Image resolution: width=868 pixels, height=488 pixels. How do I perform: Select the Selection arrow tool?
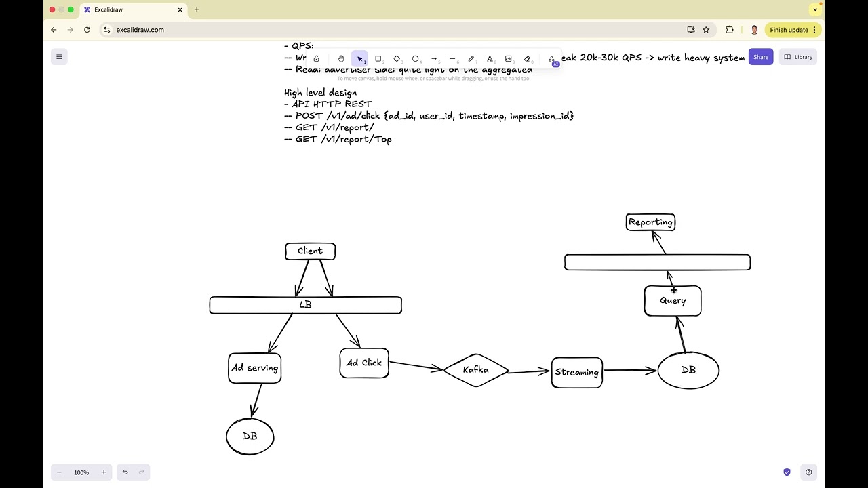[360, 59]
